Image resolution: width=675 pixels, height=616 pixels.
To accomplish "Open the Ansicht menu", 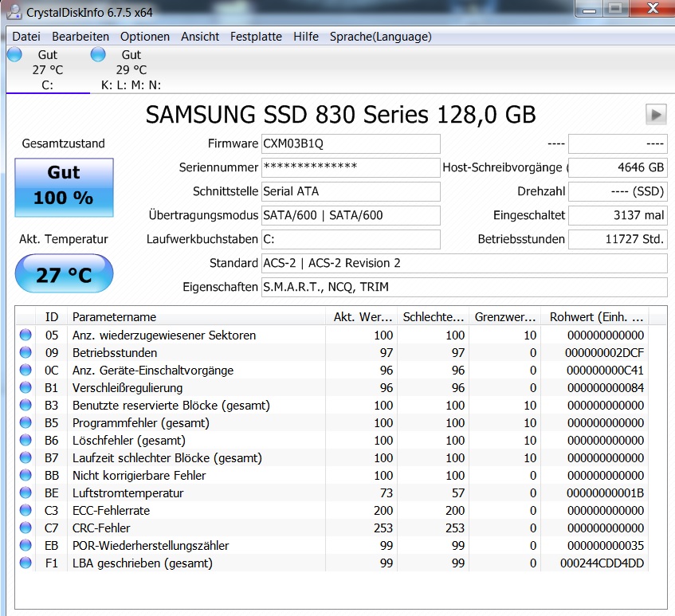I will [200, 37].
